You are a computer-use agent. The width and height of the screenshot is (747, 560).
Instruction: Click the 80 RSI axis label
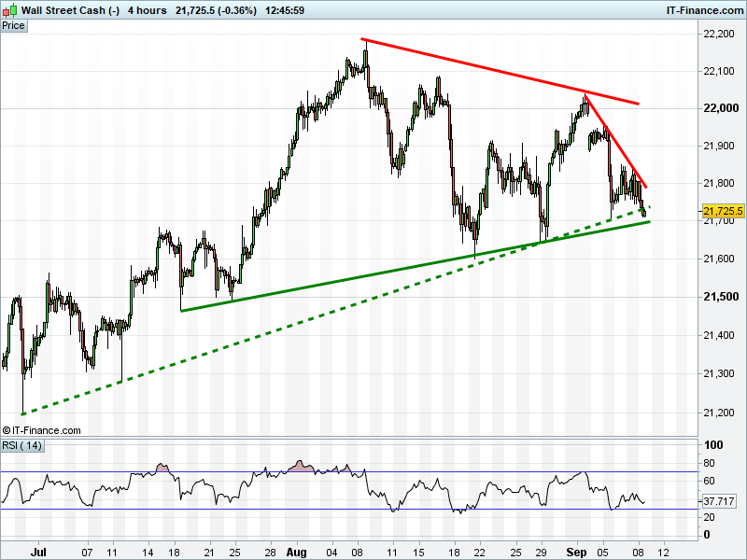click(x=709, y=463)
